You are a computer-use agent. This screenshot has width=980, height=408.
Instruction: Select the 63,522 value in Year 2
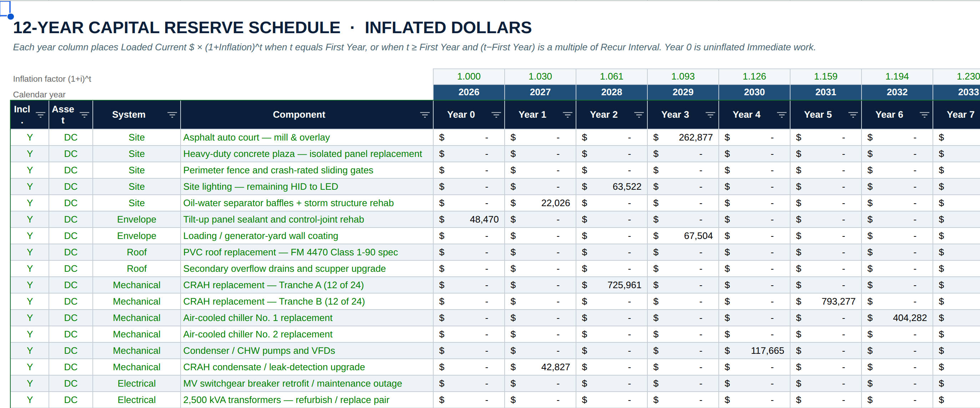[x=611, y=187]
